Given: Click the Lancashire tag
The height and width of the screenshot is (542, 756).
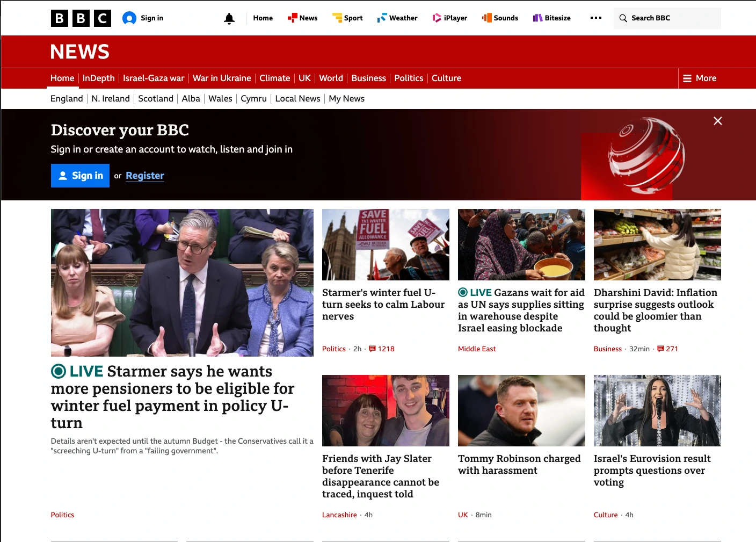Looking at the screenshot, I should (339, 515).
